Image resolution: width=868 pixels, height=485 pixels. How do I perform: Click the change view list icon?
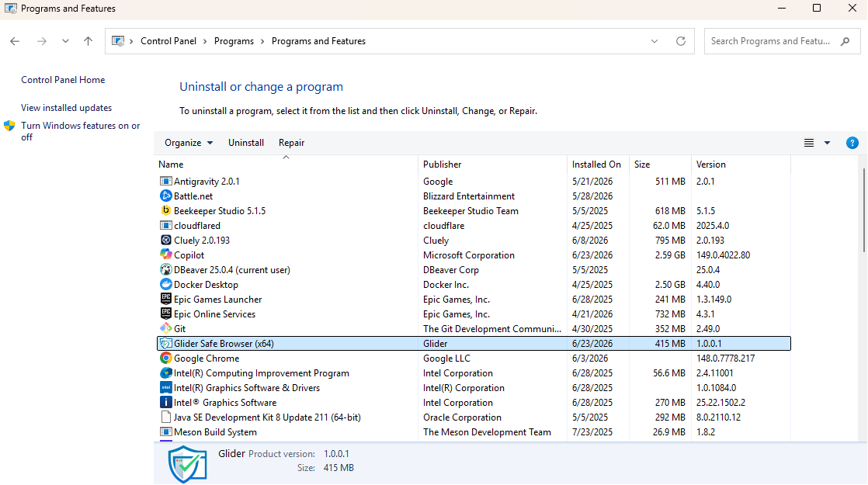809,143
